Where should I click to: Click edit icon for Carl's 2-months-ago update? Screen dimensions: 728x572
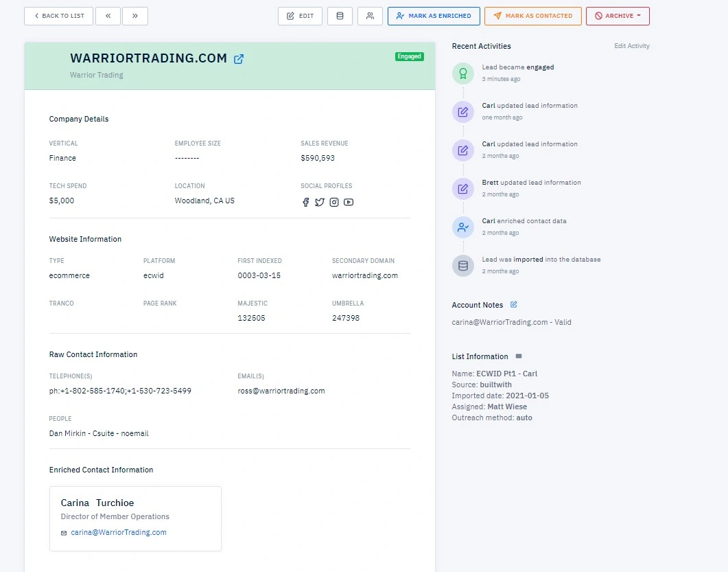463,150
